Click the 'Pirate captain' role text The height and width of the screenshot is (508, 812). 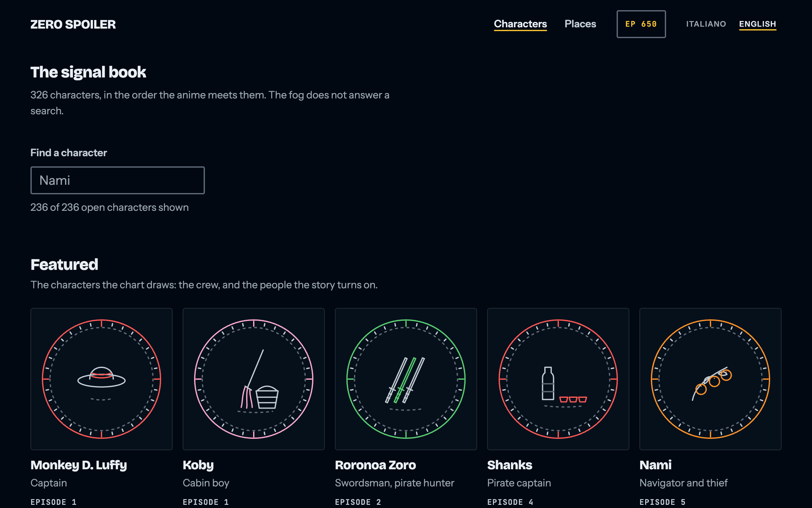(519, 483)
